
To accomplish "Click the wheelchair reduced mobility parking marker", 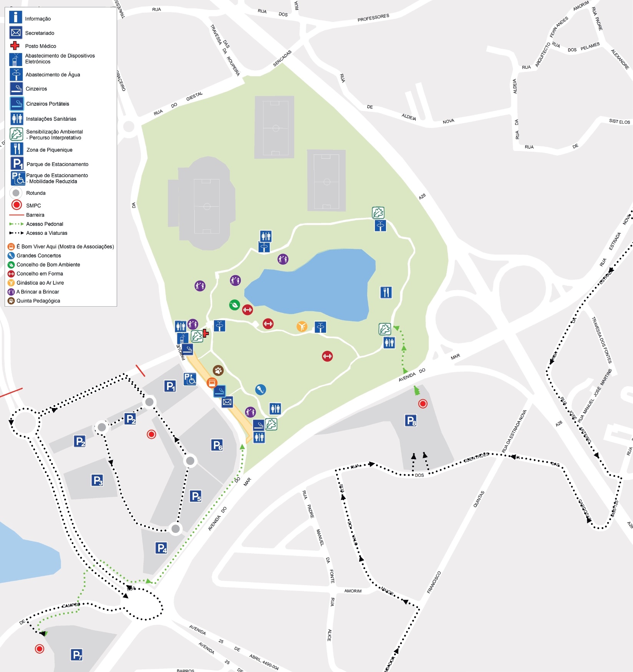I will tap(190, 379).
